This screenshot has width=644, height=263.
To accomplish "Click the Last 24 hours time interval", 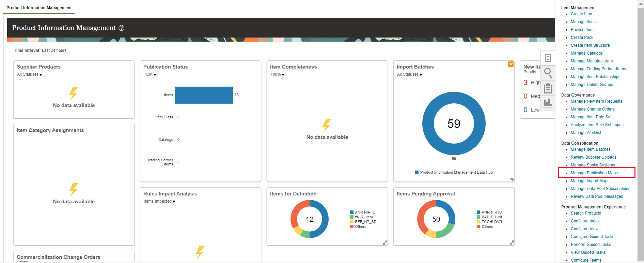I will click(x=54, y=50).
